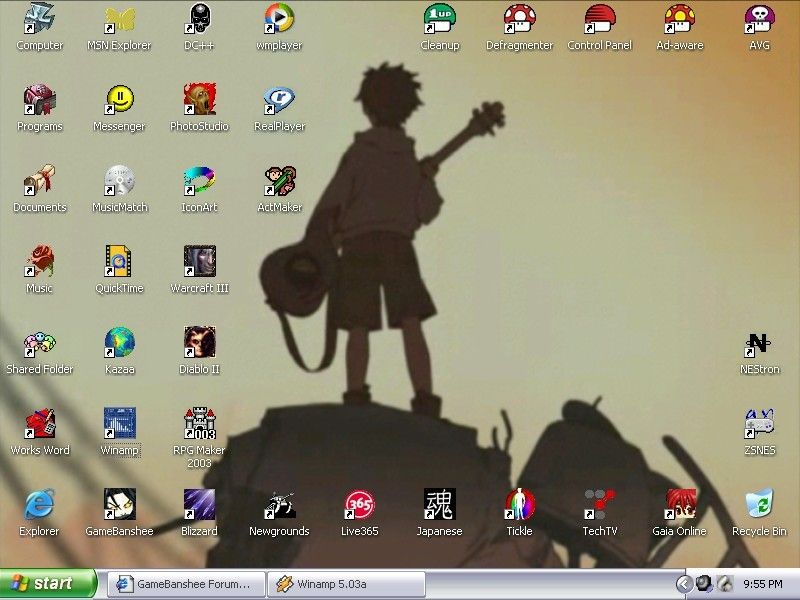Image resolution: width=800 pixels, height=600 pixels.
Task: Select the PhotoStudio icon
Action: point(199,99)
